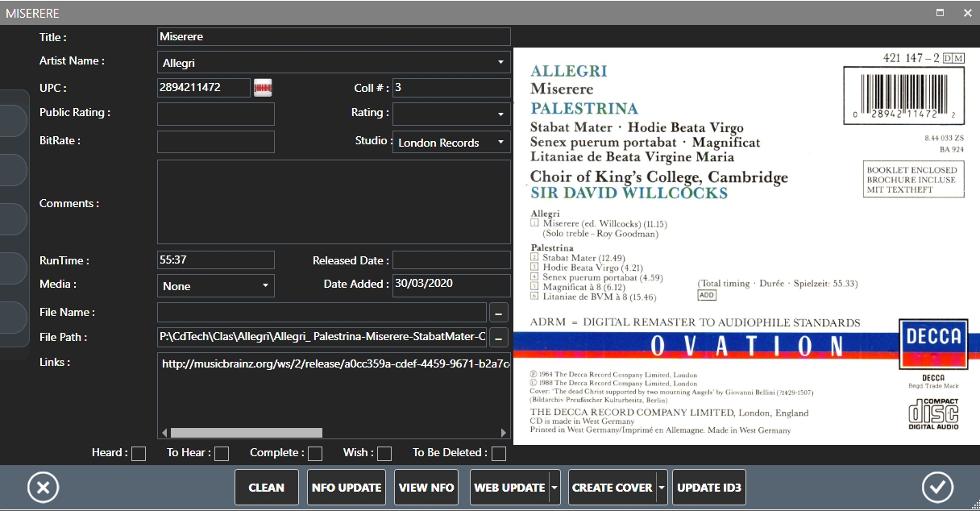Click the UPC barcode scan icon
Viewport: 980px width, 511px height.
(x=263, y=88)
